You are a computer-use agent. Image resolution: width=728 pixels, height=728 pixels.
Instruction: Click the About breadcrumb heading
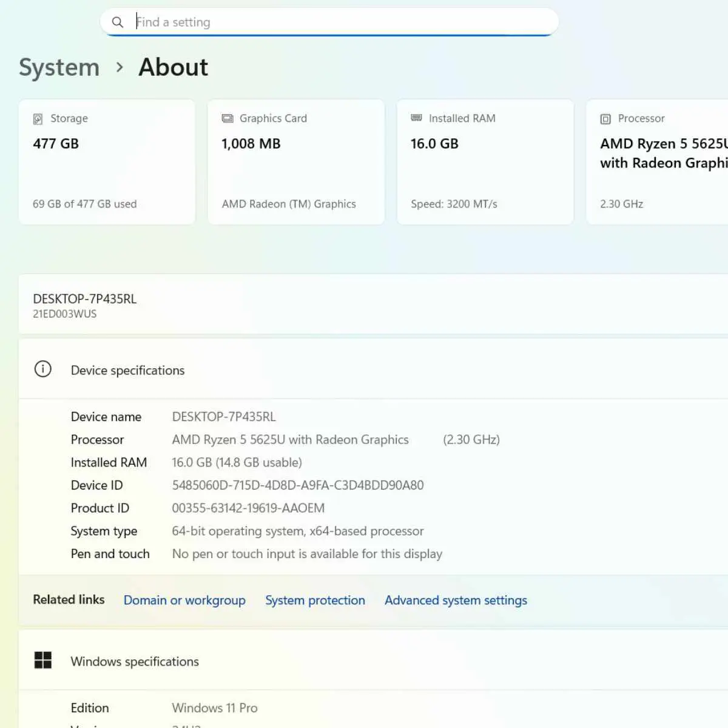[174, 67]
